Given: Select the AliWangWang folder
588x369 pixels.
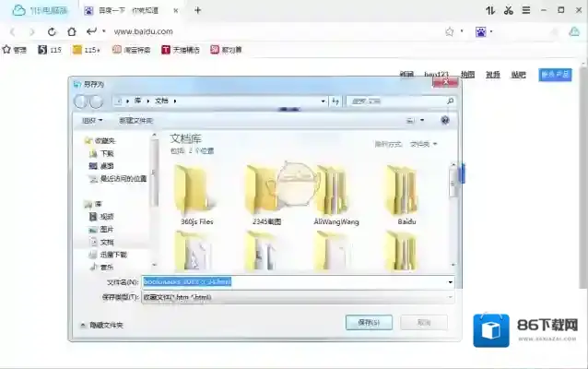Looking at the screenshot, I should click(x=336, y=196).
